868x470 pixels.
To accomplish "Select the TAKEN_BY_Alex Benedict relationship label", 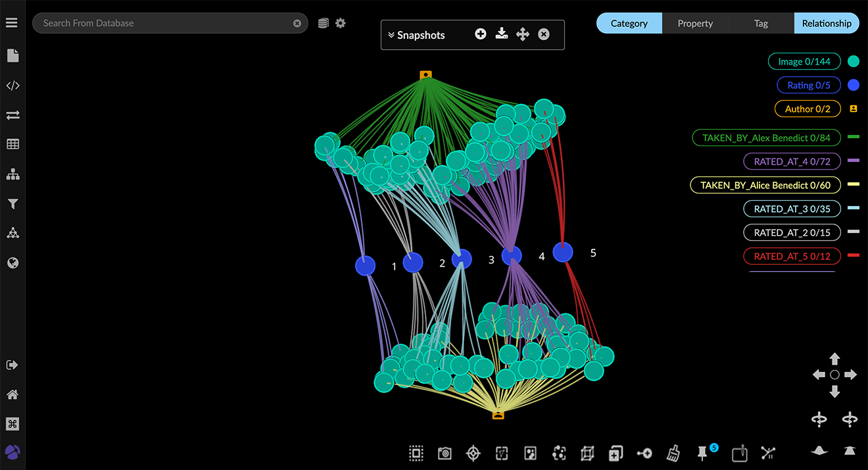I will point(766,138).
